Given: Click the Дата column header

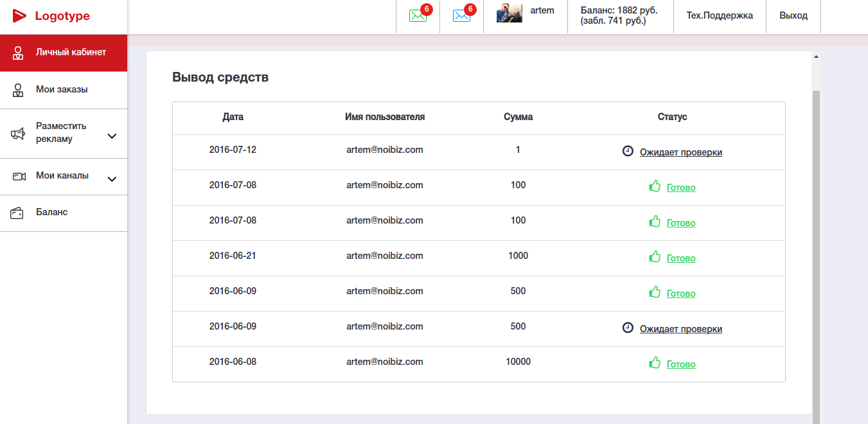Looking at the screenshot, I should [x=233, y=117].
